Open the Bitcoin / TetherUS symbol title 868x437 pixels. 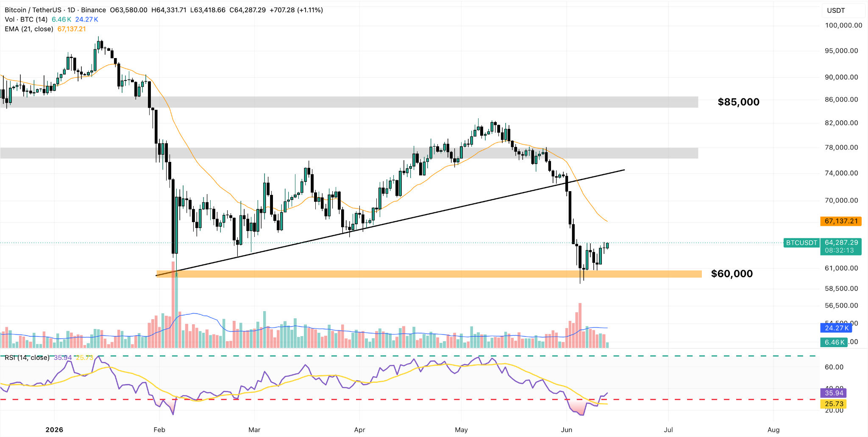56,10
